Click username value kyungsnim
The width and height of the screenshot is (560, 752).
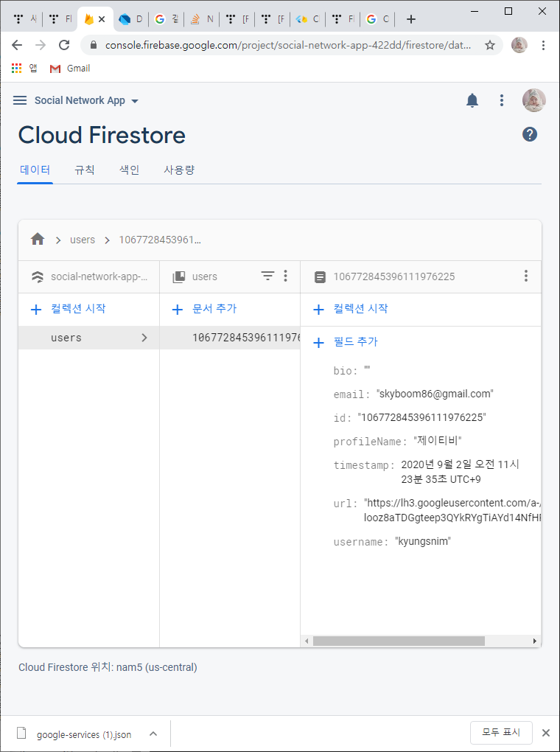point(423,541)
